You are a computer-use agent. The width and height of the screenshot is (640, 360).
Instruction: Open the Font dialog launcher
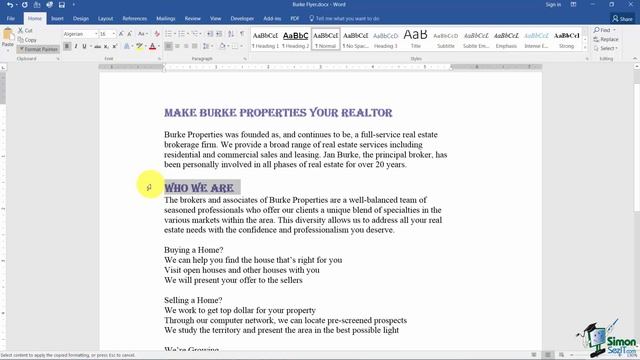[x=159, y=59]
